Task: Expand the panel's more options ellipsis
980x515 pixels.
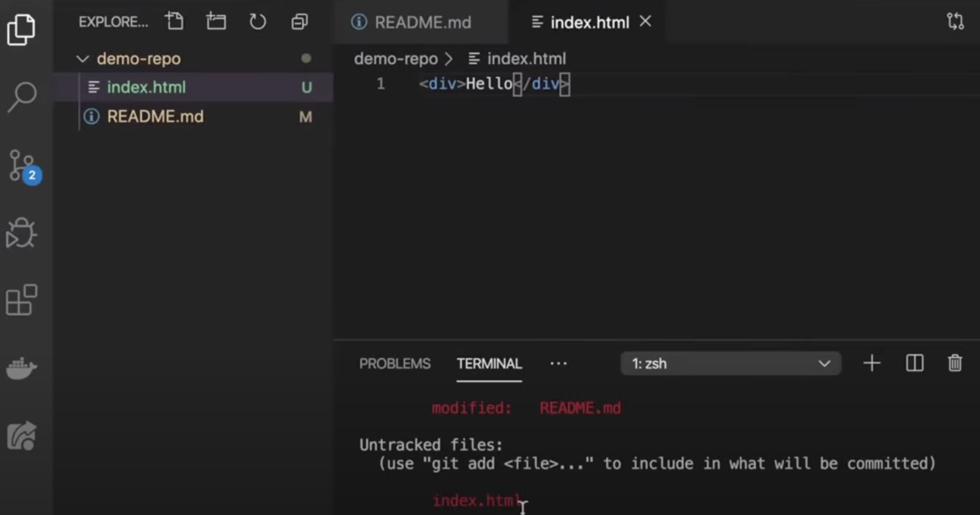Action: [558, 364]
